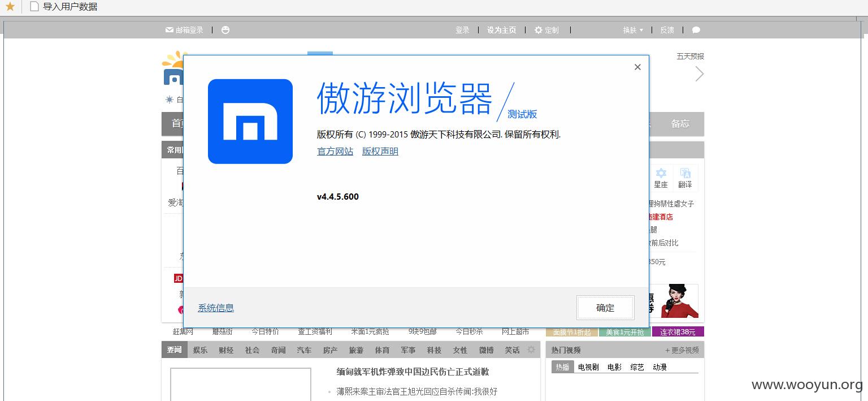Select the 电影 video tab

tap(614, 367)
